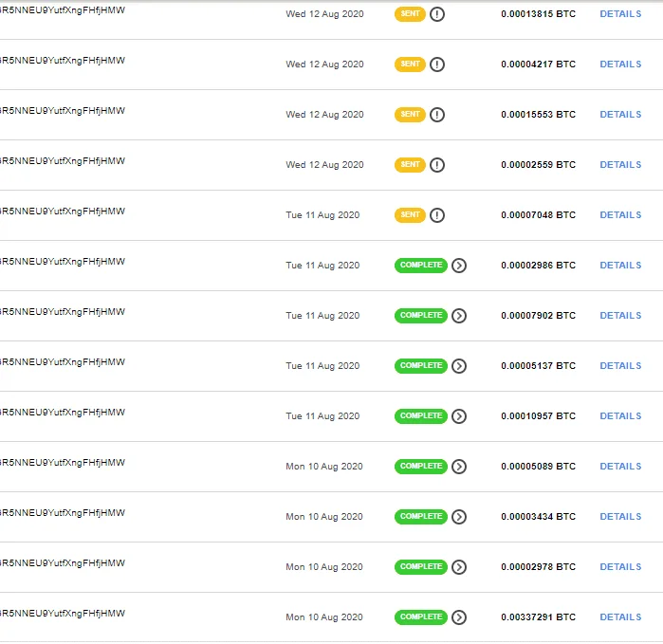Click wallet address on 0.00337291 BTC row
Screen dimensions: 663x644
(63, 614)
